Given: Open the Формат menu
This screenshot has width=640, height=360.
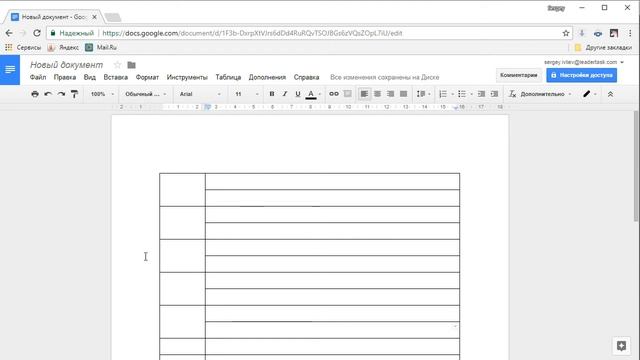Looking at the screenshot, I should pyautogui.click(x=147, y=77).
